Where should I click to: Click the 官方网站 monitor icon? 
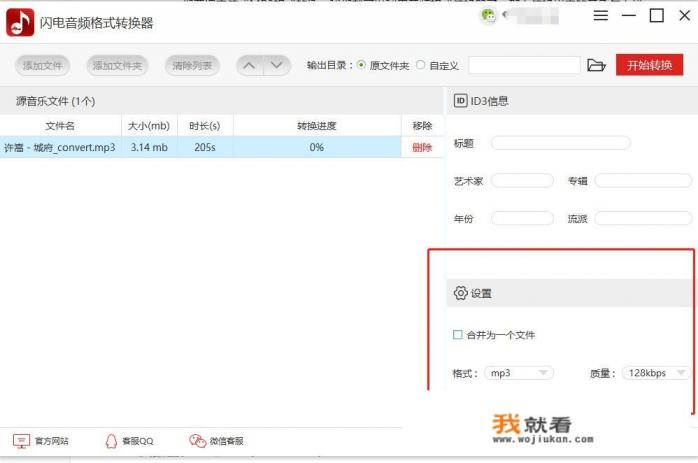(x=21, y=441)
